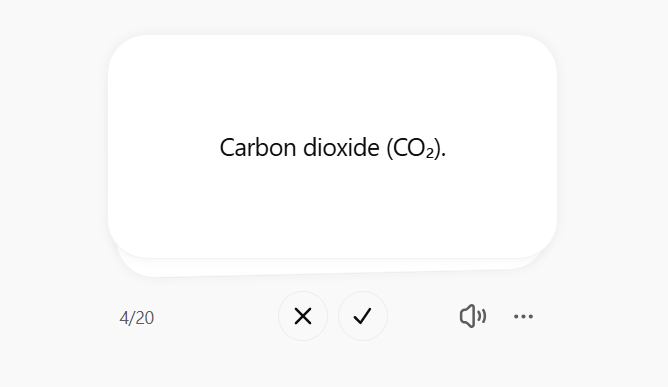Select the card stacked beneath the flashcard
This screenshot has width=668, height=387.
(x=329, y=268)
